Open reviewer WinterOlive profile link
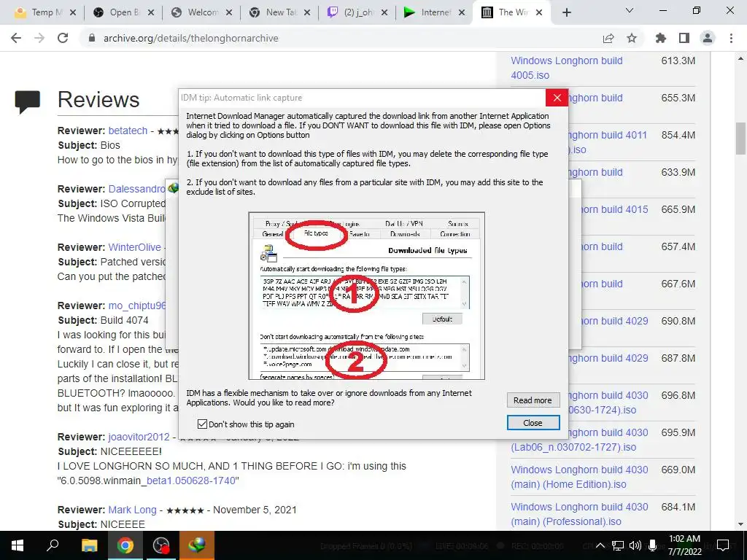Image resolution: width=747 pixels, height=560 pixels. pos(134,247)
